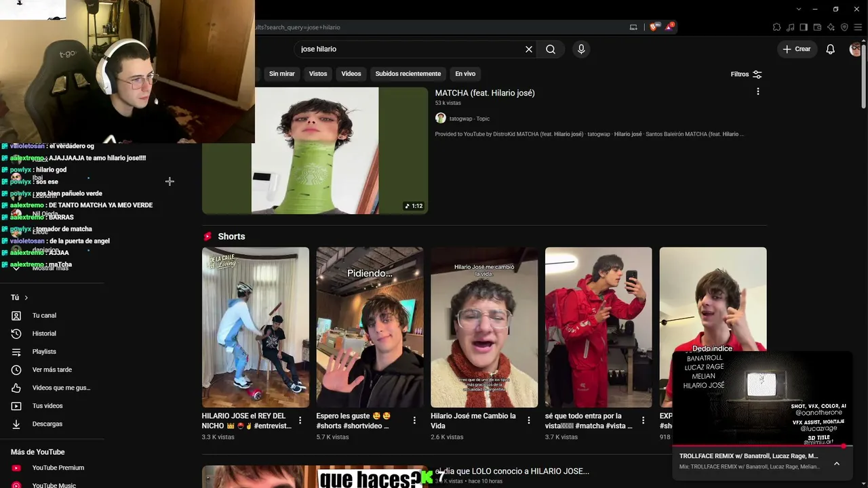The width and height of the screenshot is (868, 488).
Task: Click the TROLLFACE REMIX miniplayer video
Action: [x=762, y=398]
